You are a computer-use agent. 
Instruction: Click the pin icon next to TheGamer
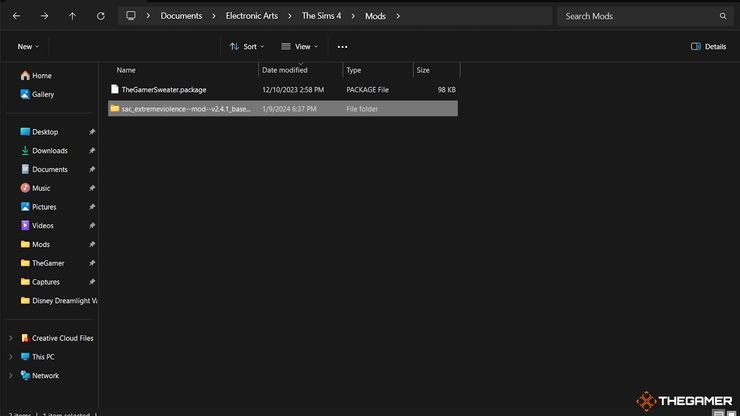[92, 263]
